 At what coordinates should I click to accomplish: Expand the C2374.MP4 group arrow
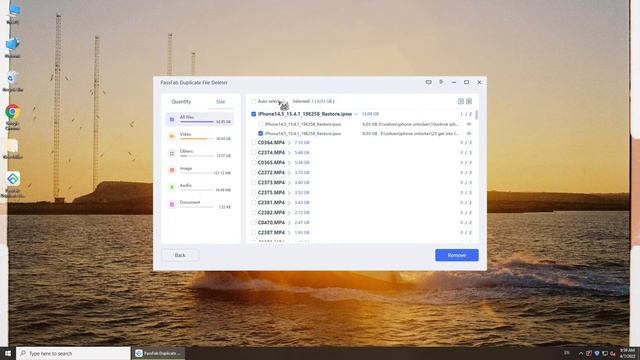click(289, 153)
